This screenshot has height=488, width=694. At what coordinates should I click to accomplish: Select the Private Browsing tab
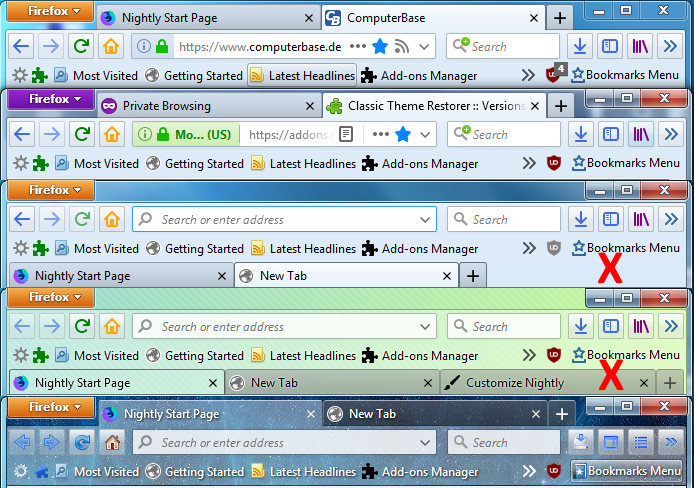point(208,106)
